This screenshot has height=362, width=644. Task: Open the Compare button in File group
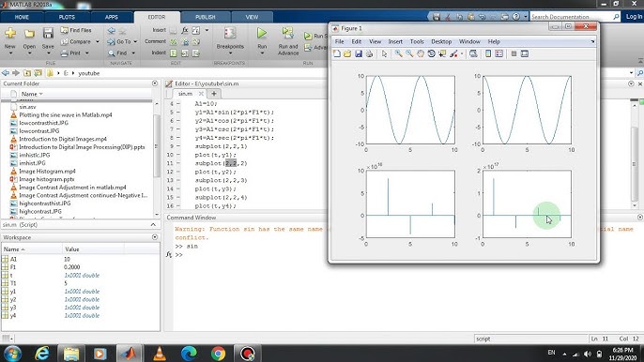(x=80, y=41)
